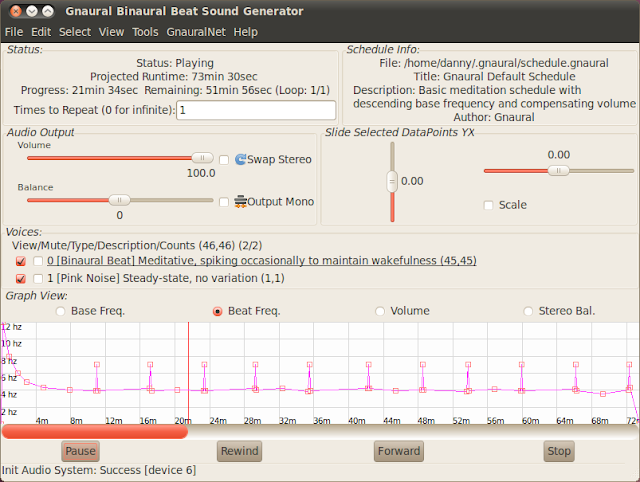The height and width of the screenshot is (482, 640).
Task: Select the Base Freq. graph view
Action: [x=60, y=311]
